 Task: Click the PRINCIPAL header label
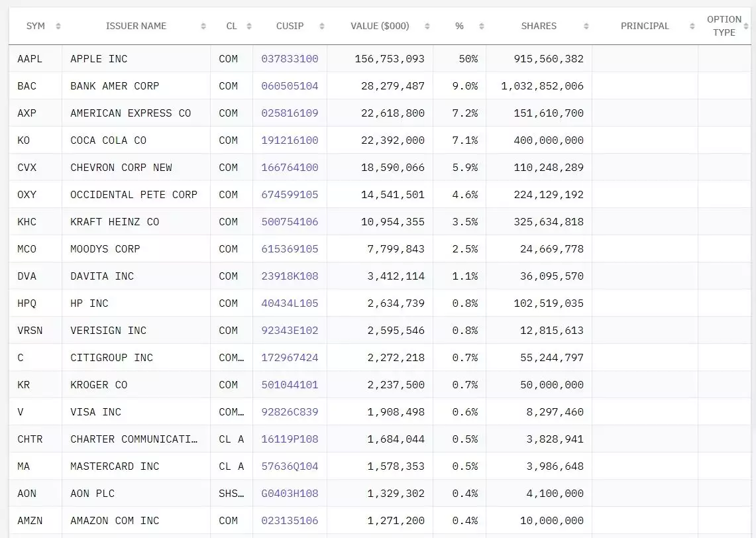[x=645, y=26]
